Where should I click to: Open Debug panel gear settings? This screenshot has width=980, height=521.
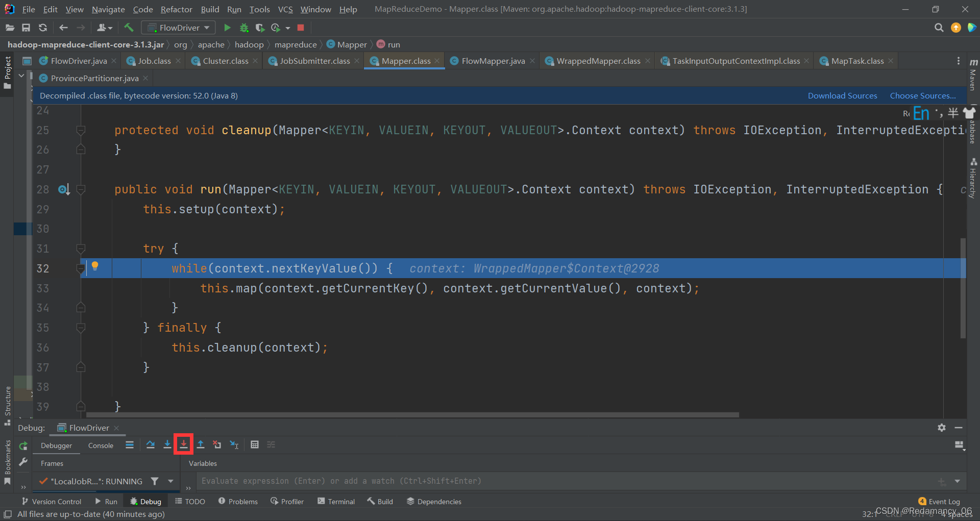pyautogui.click(x=942, y=428)
